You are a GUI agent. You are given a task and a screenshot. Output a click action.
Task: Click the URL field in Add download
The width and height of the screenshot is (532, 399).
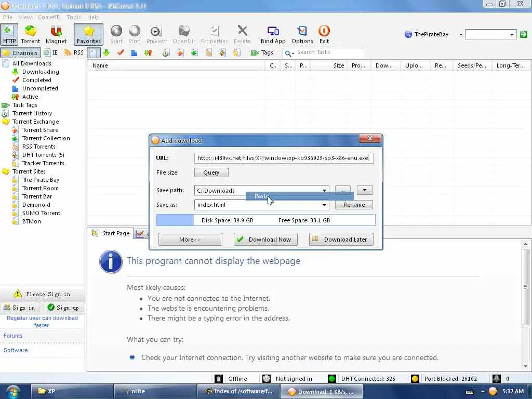(x=284, y=158)
